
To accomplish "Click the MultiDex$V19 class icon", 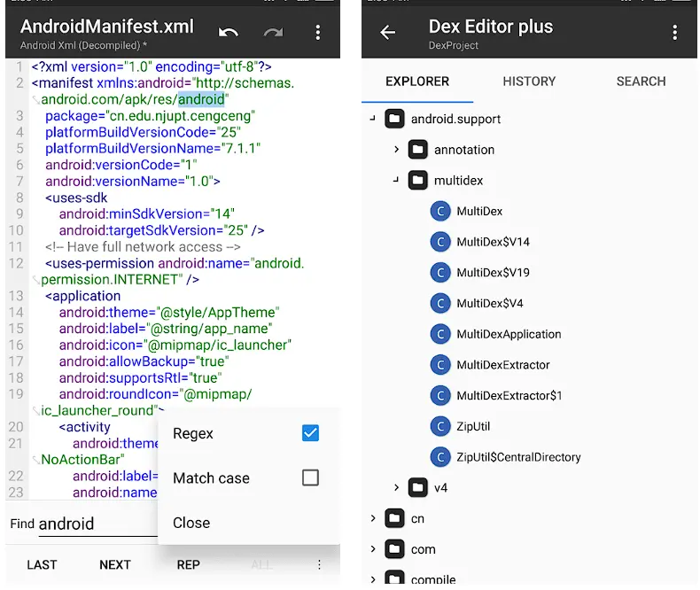I will pos(440,273).
